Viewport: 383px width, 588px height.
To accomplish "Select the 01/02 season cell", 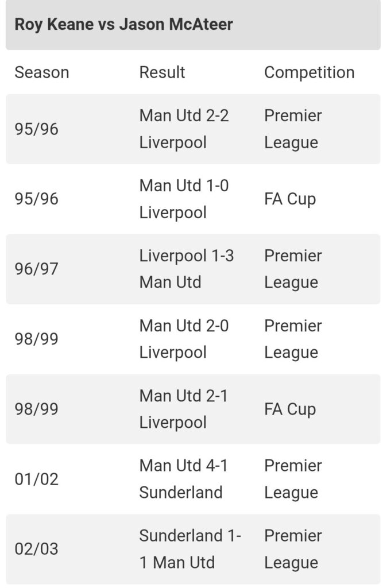I will point(36,479).
